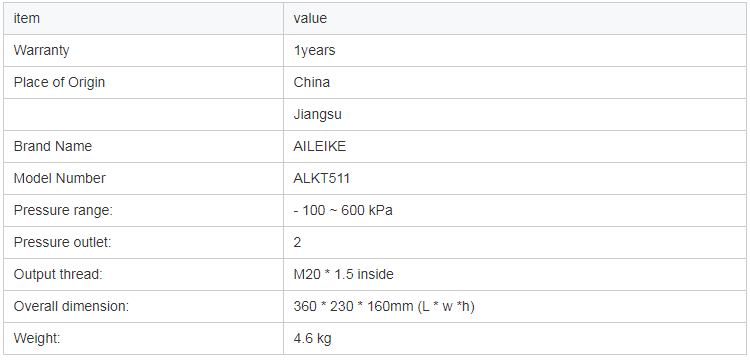
Task: Click the '4.6 kg' weight value
Action: (312, 338)
